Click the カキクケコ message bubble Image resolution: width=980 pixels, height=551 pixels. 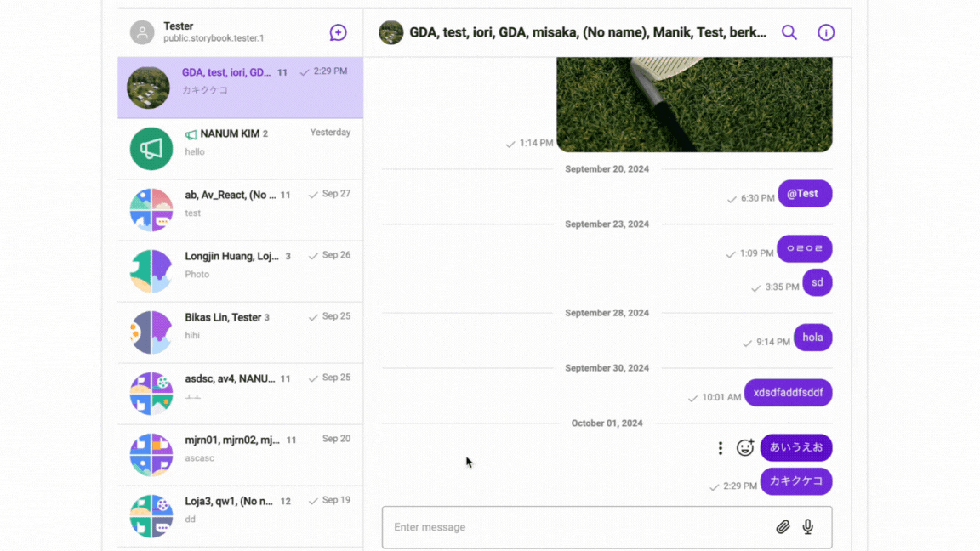coord(796,481)
